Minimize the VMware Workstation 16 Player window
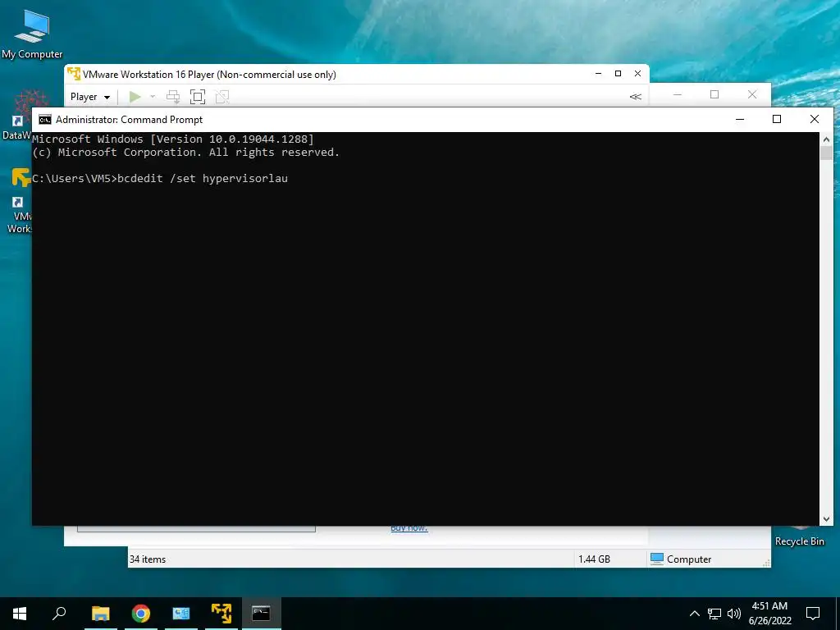This screenshot has width=840, height=630. point(598,74)
